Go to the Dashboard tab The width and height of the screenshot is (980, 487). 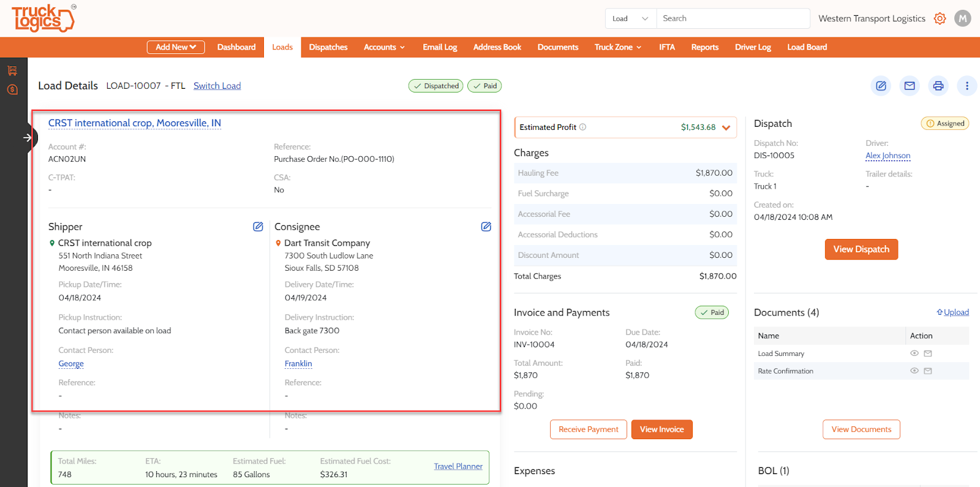click(236, 47)
